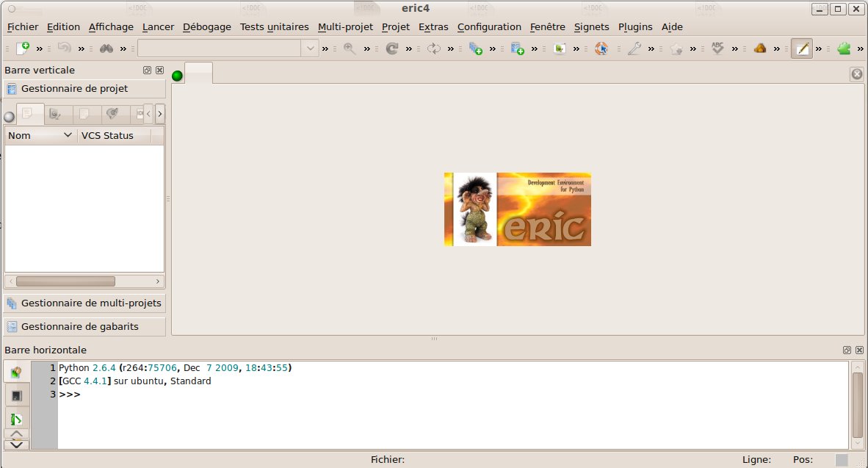Image resolution: width=868 pixels, height=468 pixels.
Task: Click the single form icon with green plus
Action: [517, 48]
